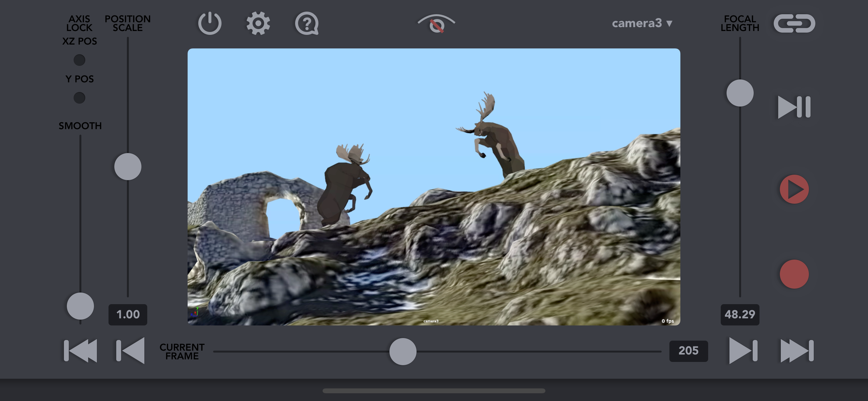Screen dimensions: 868x401
Task: Open the help question-mark bubble
Action: [x=307, y=23]
